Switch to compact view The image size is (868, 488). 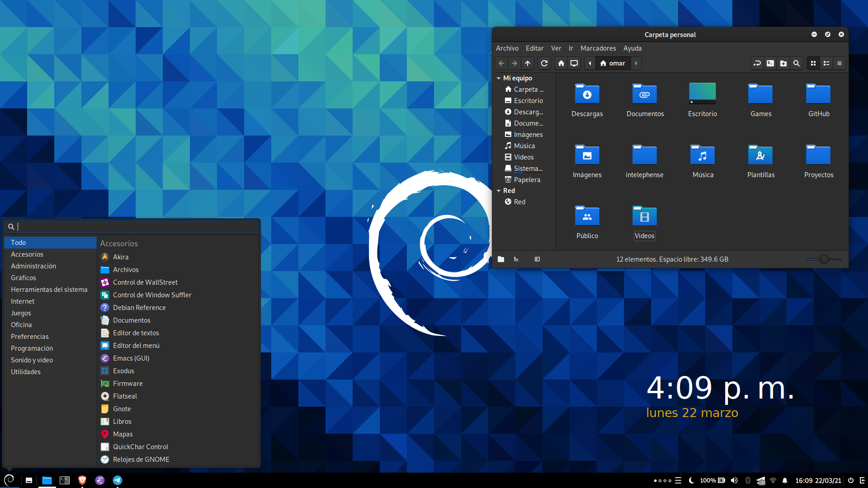(x=840, y=63)
